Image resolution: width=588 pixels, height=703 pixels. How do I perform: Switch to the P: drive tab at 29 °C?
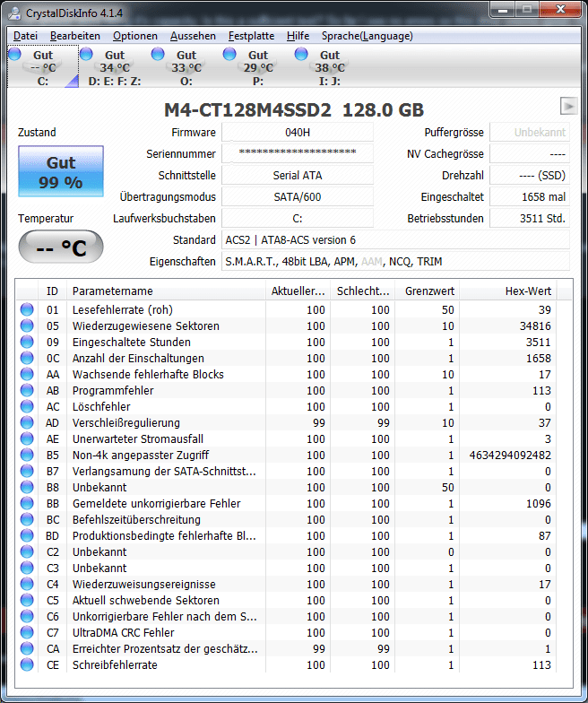pos(258,67)
